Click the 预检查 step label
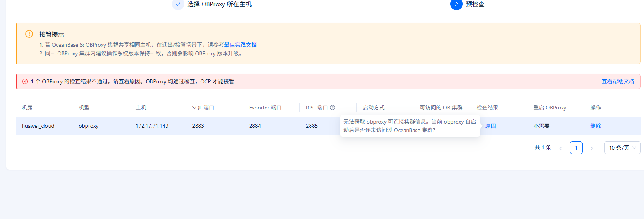Image resolution: width=644 pixels, height=219 pixels. pyautogui.click(x=475, y=4)
